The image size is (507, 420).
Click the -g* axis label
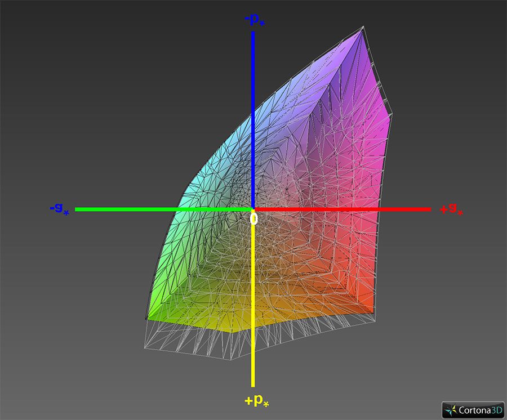coord(60,208)
